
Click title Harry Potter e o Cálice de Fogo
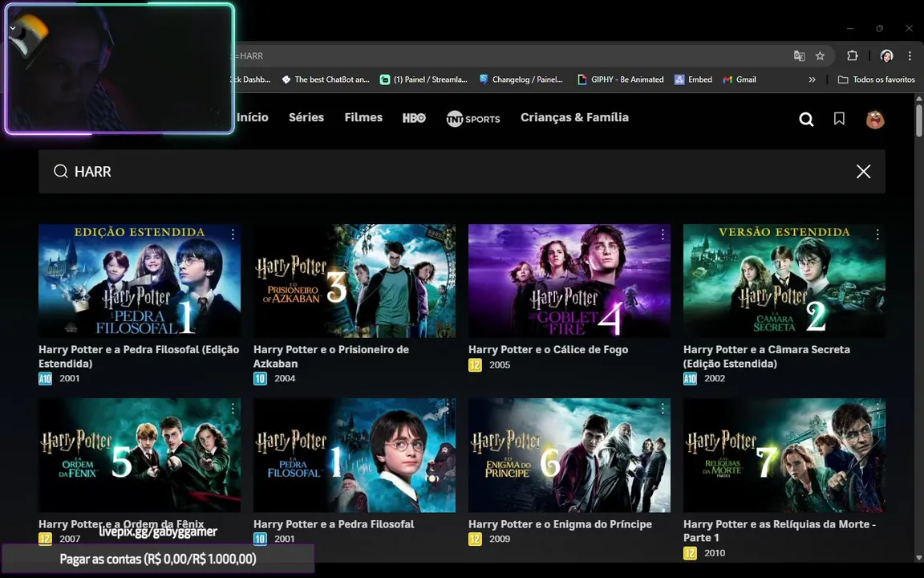(548, 350)
